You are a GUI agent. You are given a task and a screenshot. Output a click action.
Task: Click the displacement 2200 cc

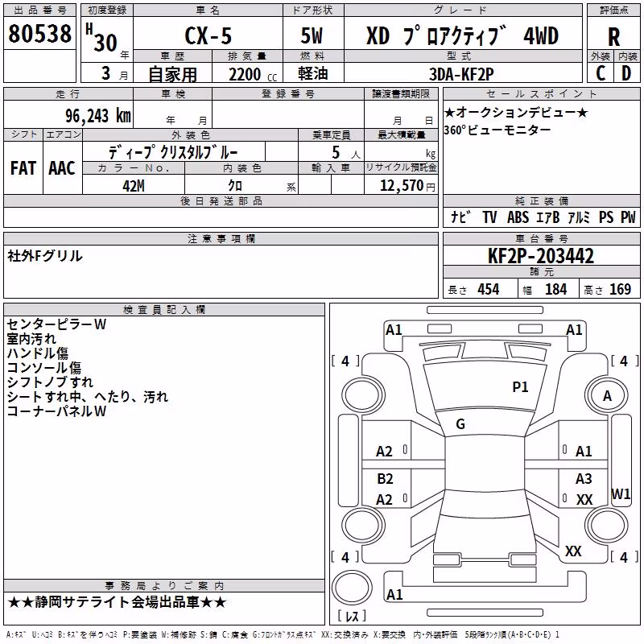(253, 74)
